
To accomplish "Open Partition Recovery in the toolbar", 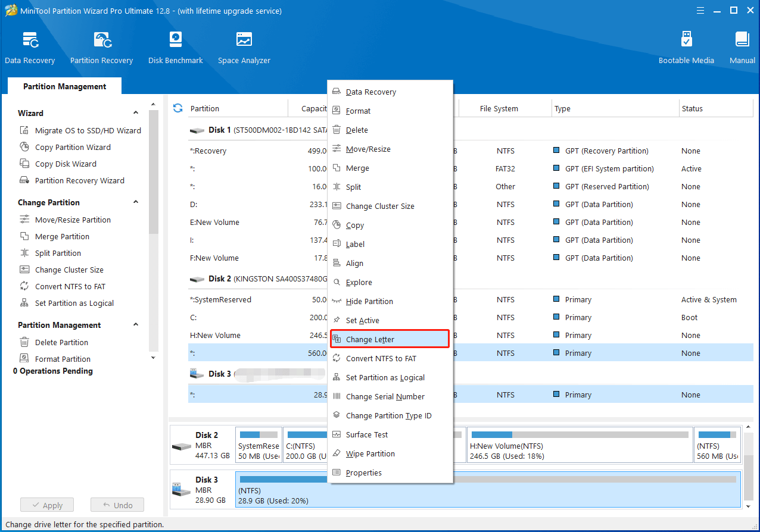I will [x=101, y=48].
